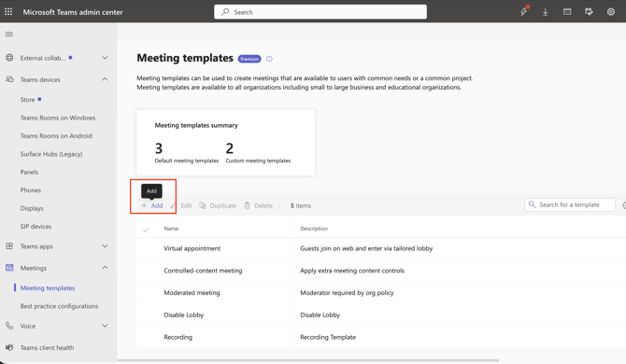Viewport: 626px width, 364px height.
Task: Click the 'Recording Template' description cell
Action: click(328, 337)
